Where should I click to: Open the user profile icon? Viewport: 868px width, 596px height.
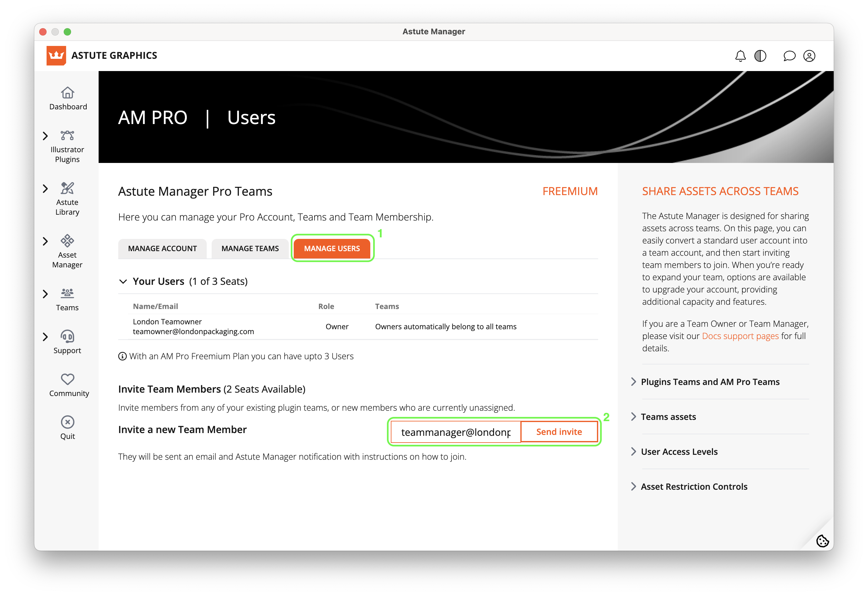coord(809,56)
